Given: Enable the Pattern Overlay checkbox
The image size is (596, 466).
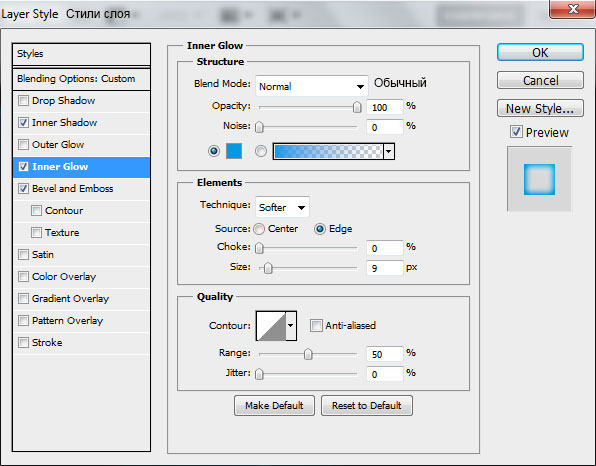Looking at the screenshot, I should (x=24, y=321).
